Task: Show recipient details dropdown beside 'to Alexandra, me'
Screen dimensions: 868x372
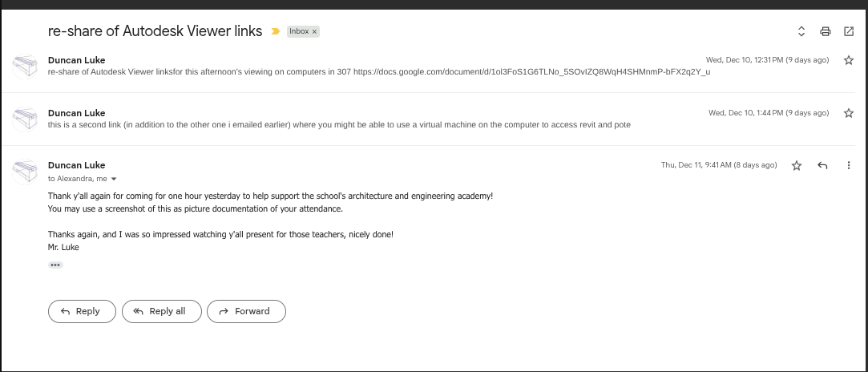Action: tap(114, 179)
